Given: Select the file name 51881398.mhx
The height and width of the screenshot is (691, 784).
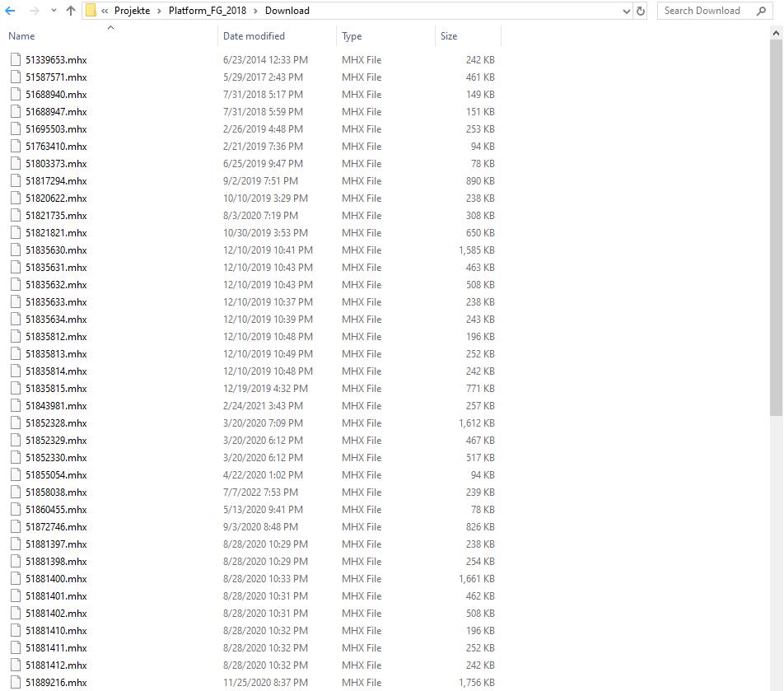Looking at the screenshot, I should click(56, 562).
